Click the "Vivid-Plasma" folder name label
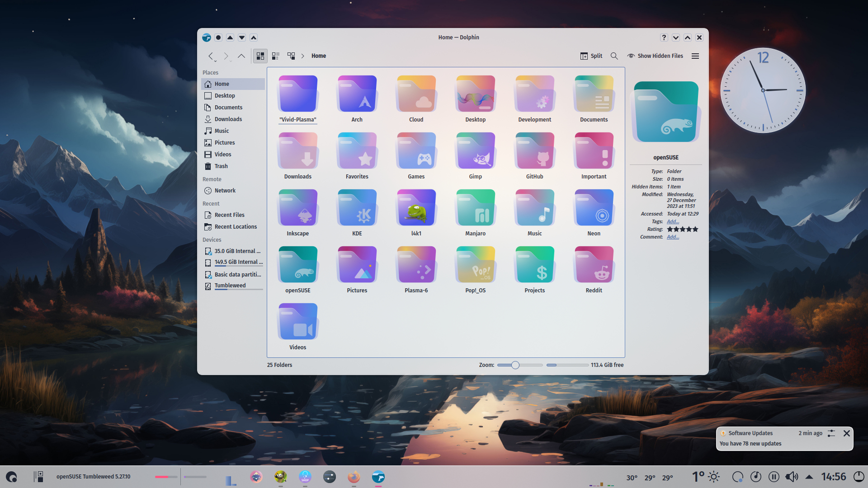868x488 pixels. click(x=298, y=120)
